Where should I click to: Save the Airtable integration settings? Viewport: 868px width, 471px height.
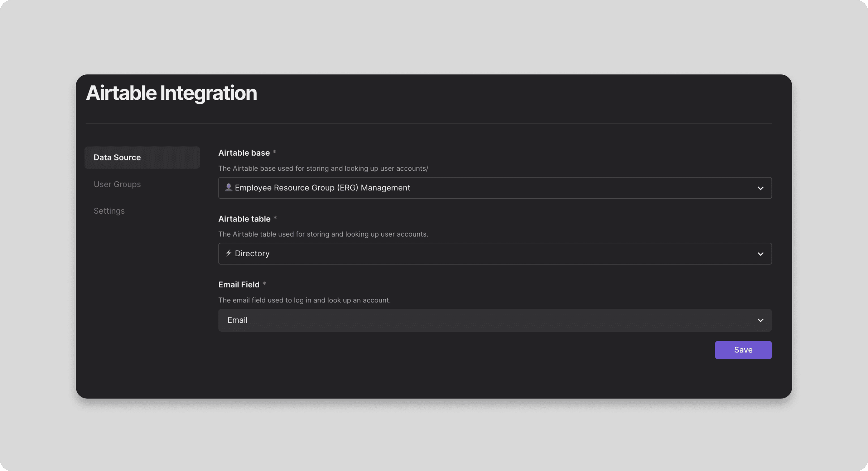pos(743,350)
